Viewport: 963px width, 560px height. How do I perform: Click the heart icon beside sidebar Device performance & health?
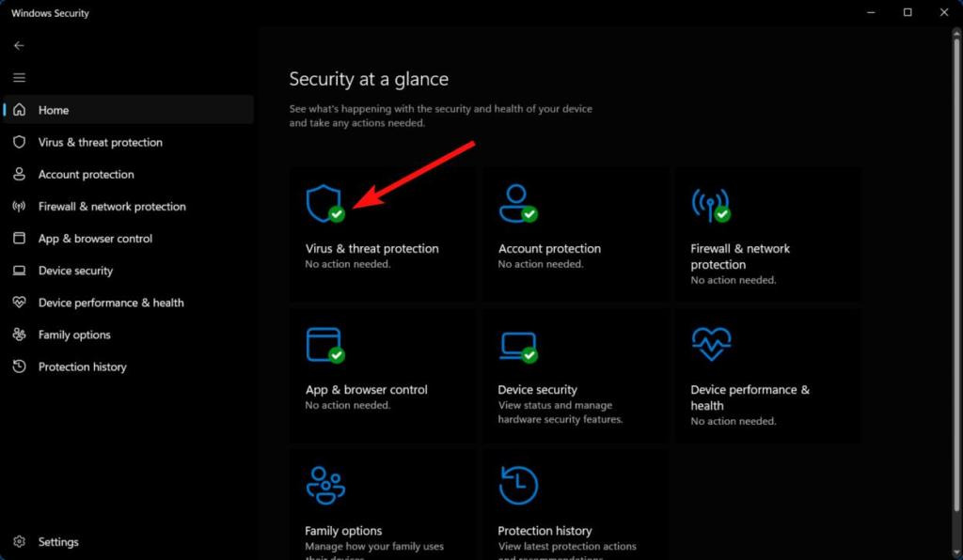point(20,303)
